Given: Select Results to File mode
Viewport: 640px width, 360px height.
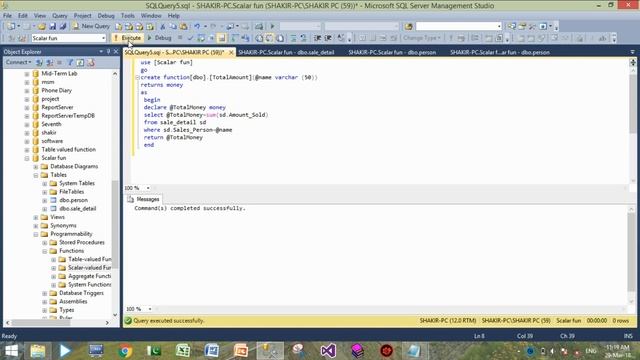Looking at the screenshot, I should [280, 38].
